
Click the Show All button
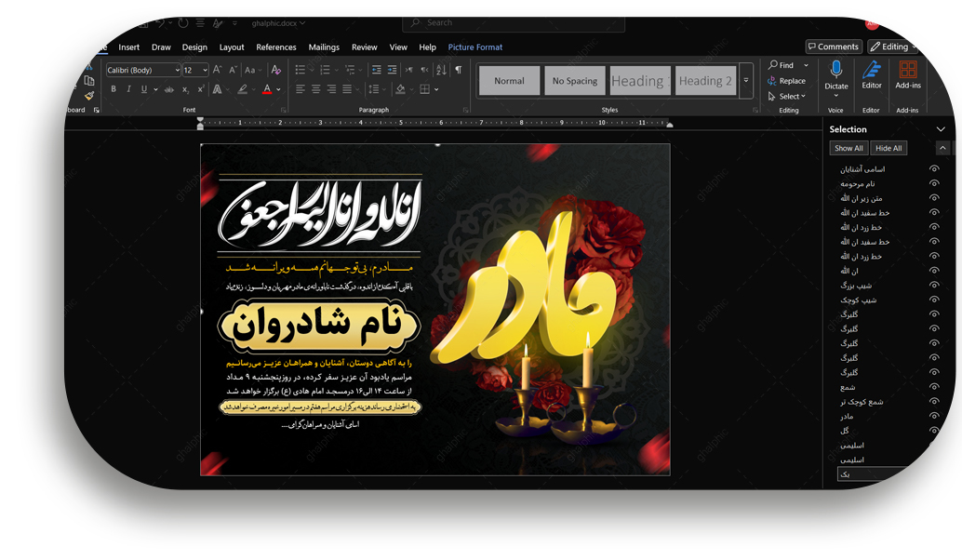pos(848,148)
